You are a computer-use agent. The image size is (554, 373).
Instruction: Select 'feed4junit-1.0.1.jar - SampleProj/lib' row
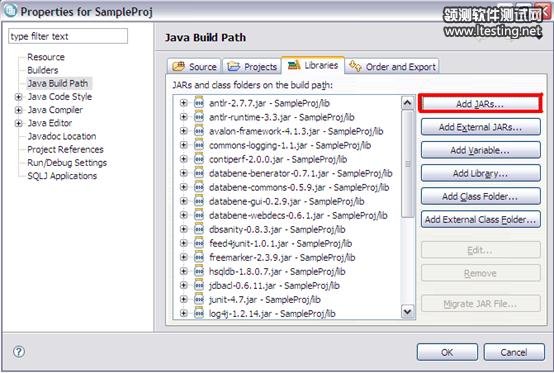(x=280, y=243)
